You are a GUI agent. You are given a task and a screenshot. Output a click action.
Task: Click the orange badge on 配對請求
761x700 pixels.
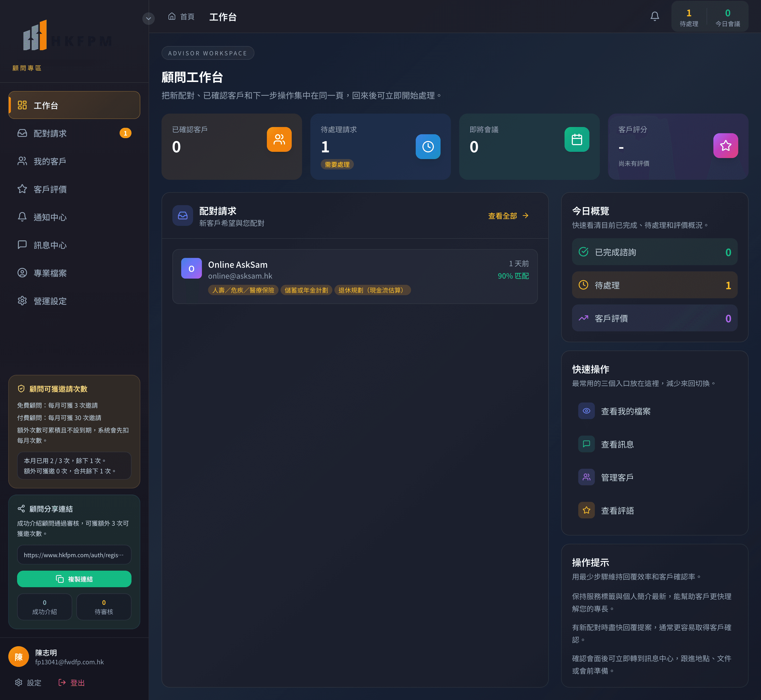coord(126,133)
